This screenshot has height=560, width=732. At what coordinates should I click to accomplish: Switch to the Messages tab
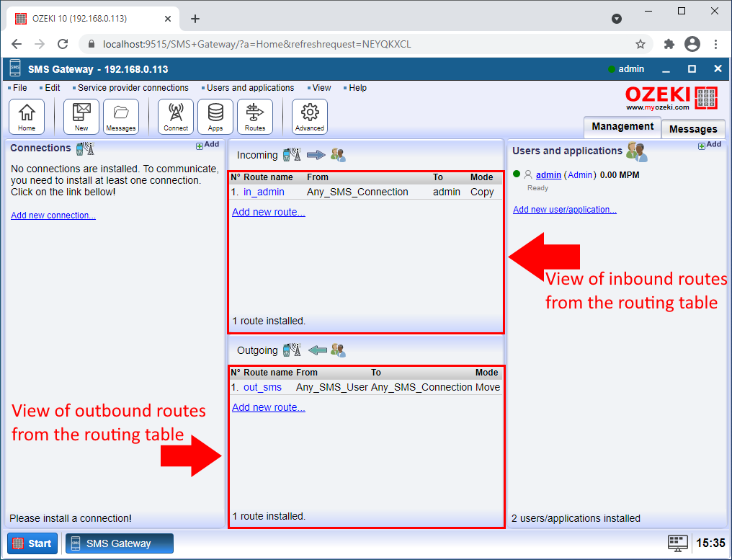(x=693, y=129)
